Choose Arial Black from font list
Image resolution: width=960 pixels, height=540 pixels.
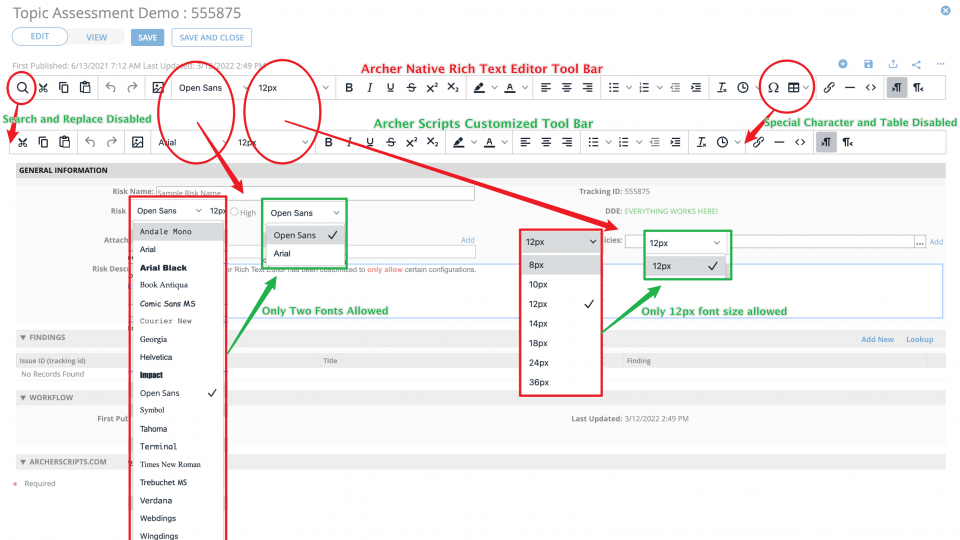point(178,268)
